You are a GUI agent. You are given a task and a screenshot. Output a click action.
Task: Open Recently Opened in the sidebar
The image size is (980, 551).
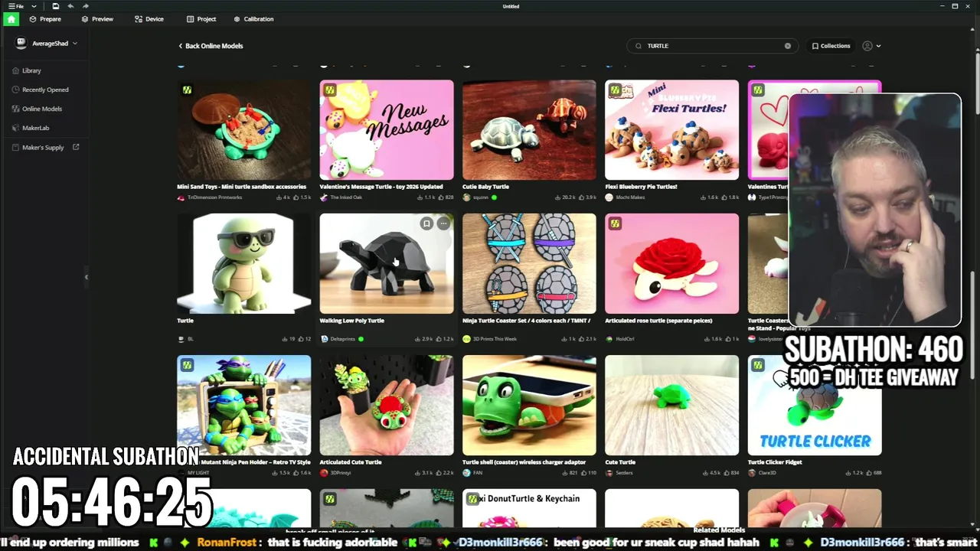pos(40,90)
